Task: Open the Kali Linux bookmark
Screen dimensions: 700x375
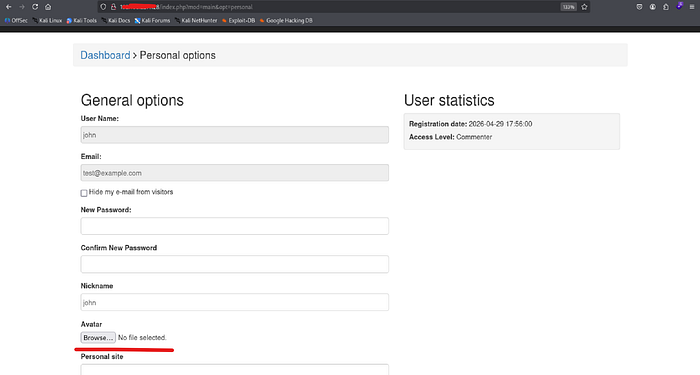Action: click(x=47, y=21)
